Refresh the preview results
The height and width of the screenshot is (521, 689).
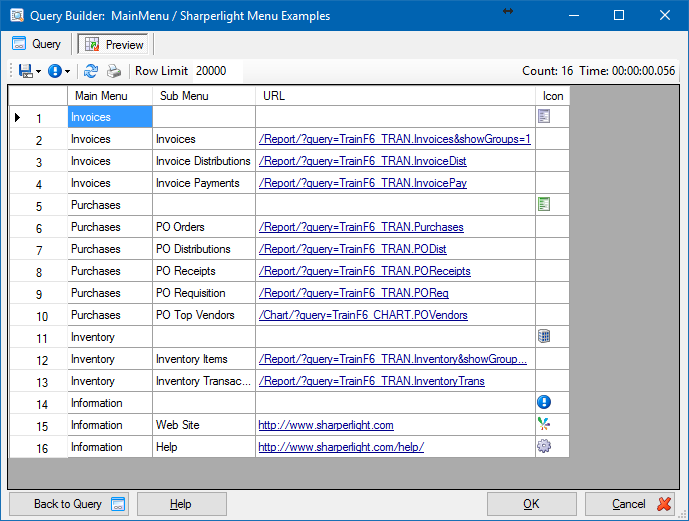[91, 71]
